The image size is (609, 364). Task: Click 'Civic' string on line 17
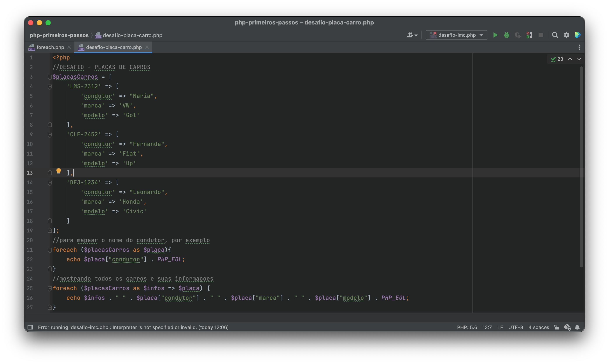point(135,211)
